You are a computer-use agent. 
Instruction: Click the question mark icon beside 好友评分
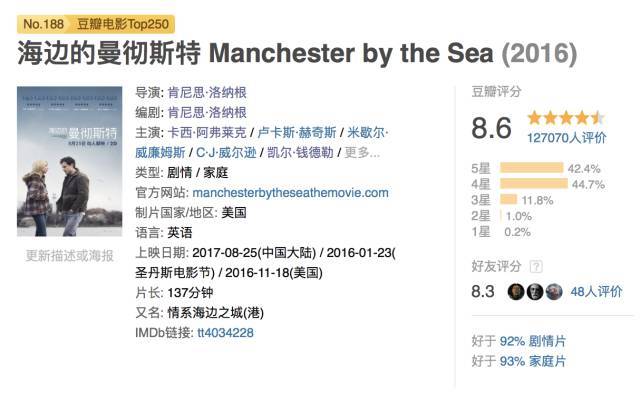pyautogui.click(x=536, y=267)
